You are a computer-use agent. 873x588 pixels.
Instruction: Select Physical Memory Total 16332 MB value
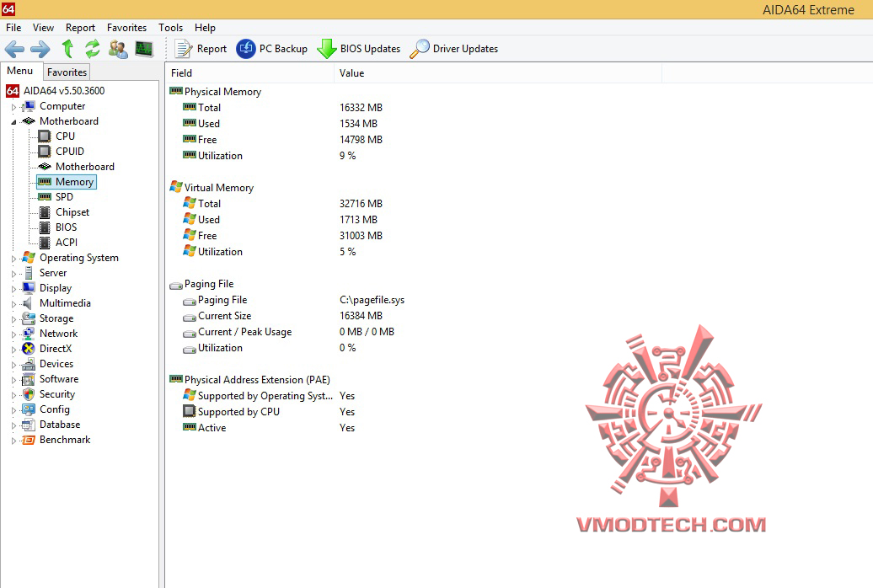tap(361, 108)
